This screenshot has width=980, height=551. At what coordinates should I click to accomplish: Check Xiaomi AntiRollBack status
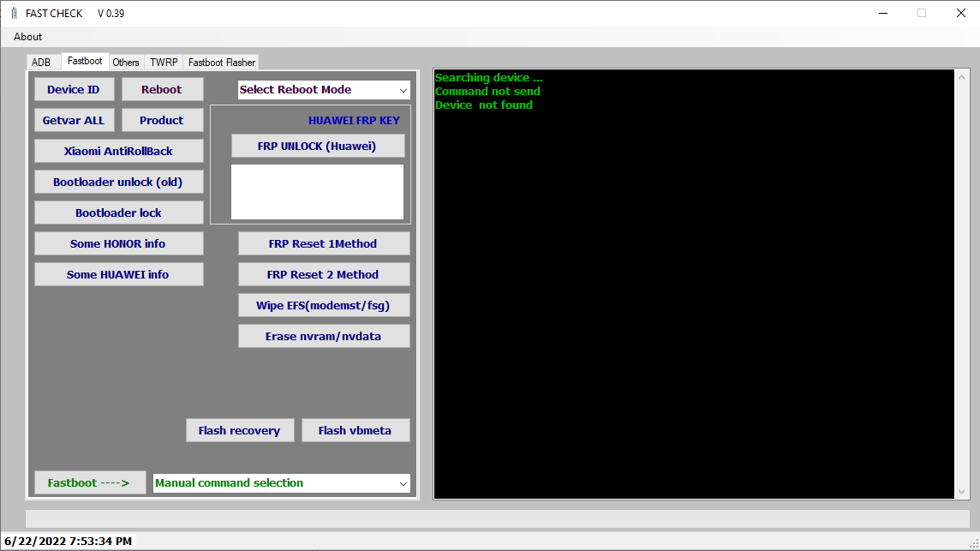(x=118, y=151)
